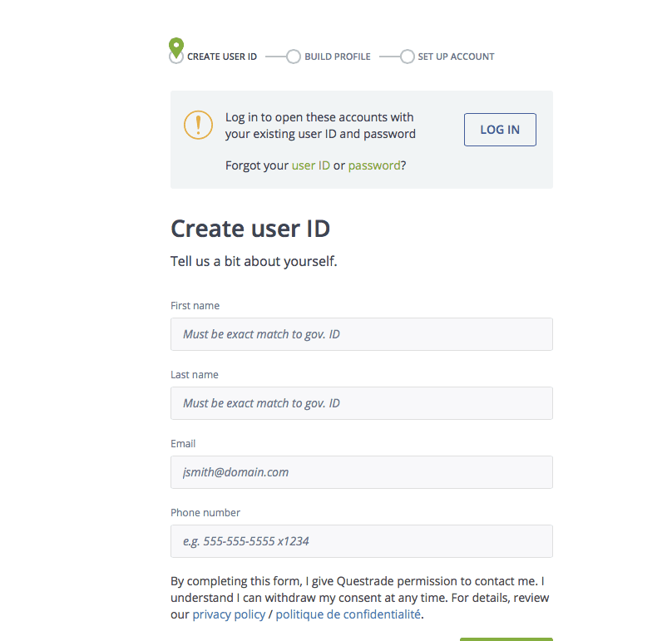The height and width of the screenshot is (641, 672).
Task: Click the green location pin icon
Action: click(175, 46)
